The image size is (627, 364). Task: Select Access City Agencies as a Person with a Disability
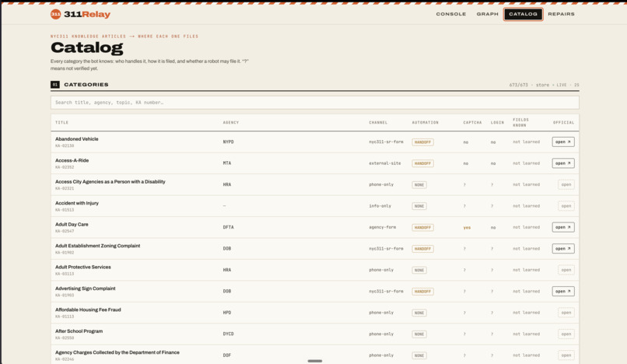pos(110,181)
